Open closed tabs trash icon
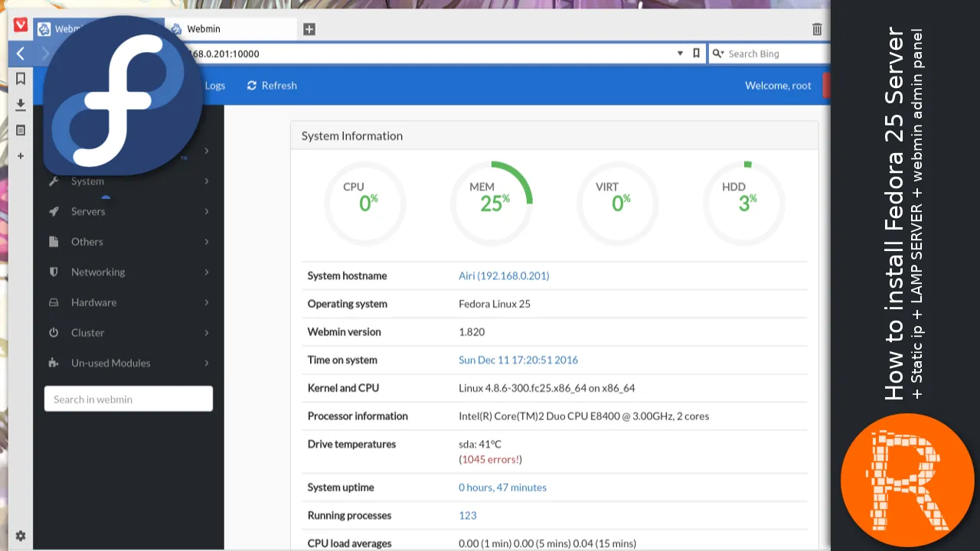The height and width of the screenshot is (551, 980). [817, 29]
